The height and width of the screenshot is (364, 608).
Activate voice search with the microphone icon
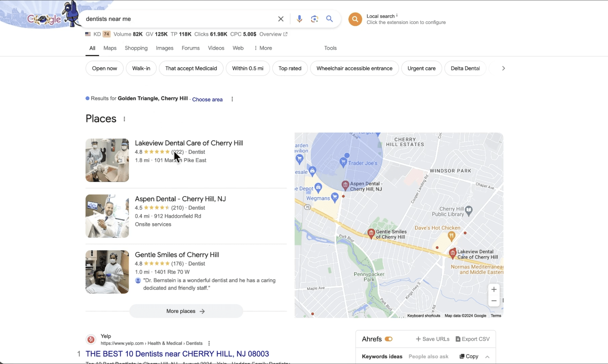click(x=299, y=19)
